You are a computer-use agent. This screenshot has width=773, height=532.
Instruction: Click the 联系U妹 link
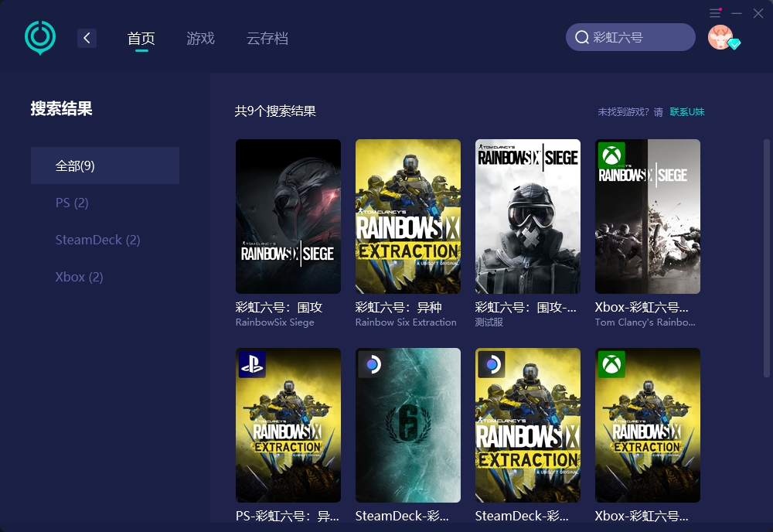pos(687,112)
